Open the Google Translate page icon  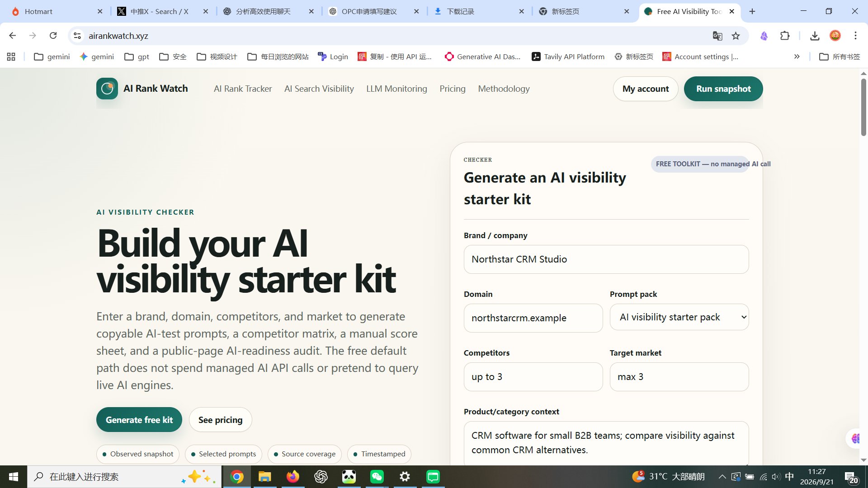(717, 36)
